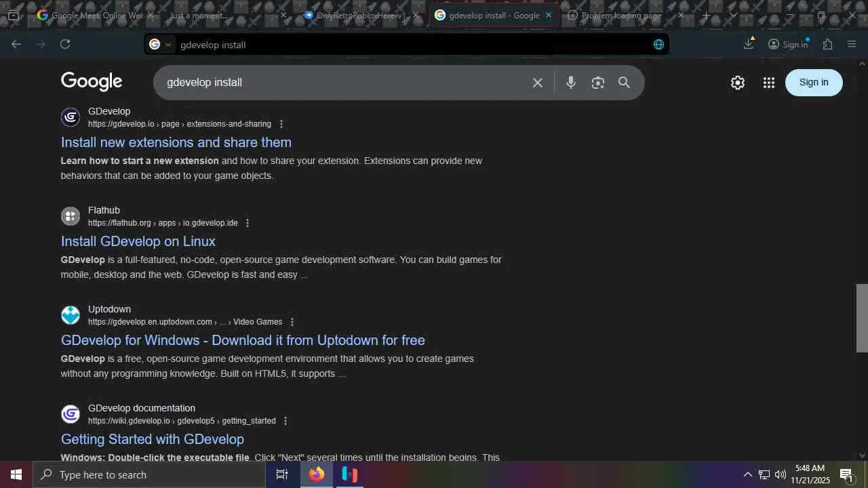Click the GDevelop favicon on extensions result
Viewport: 868px width, 488px height.
coord(71,117)
